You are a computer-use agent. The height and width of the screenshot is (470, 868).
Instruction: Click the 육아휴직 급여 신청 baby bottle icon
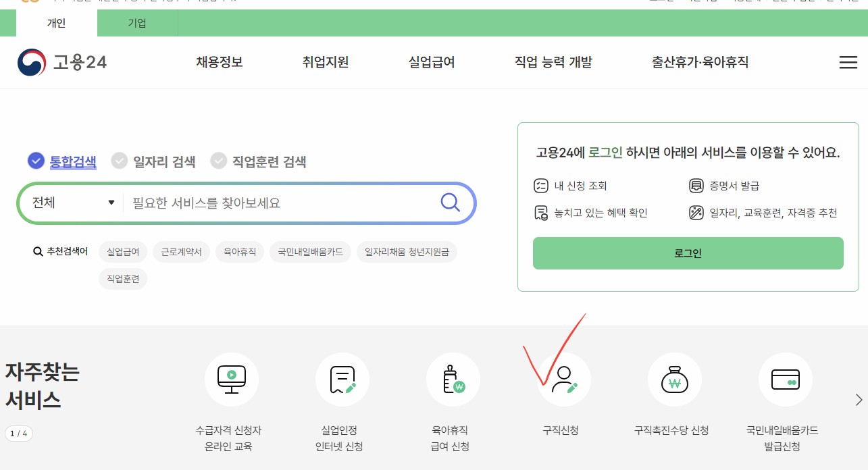[453, 379]
